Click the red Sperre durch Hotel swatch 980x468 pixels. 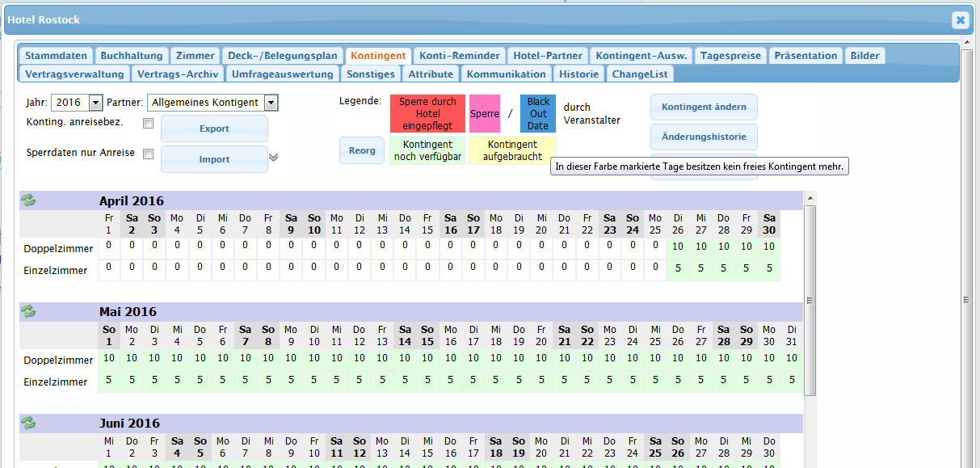tap(427, 114)
